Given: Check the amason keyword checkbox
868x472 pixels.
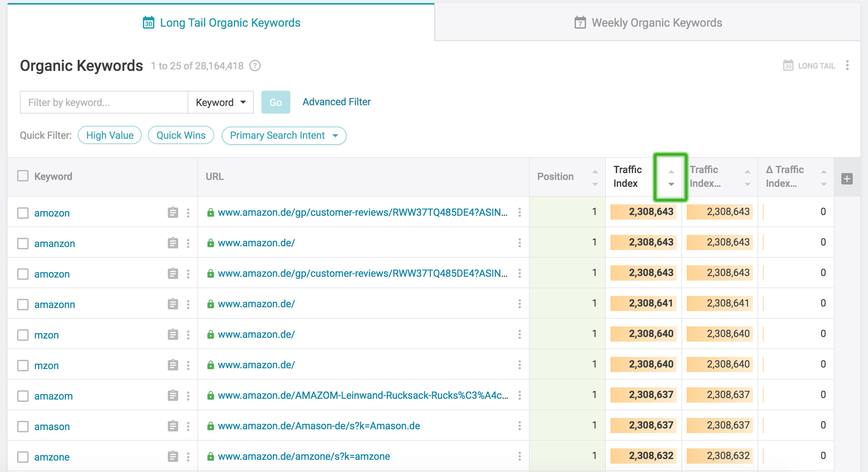Looking at the screenshot, I should point(23,426).
